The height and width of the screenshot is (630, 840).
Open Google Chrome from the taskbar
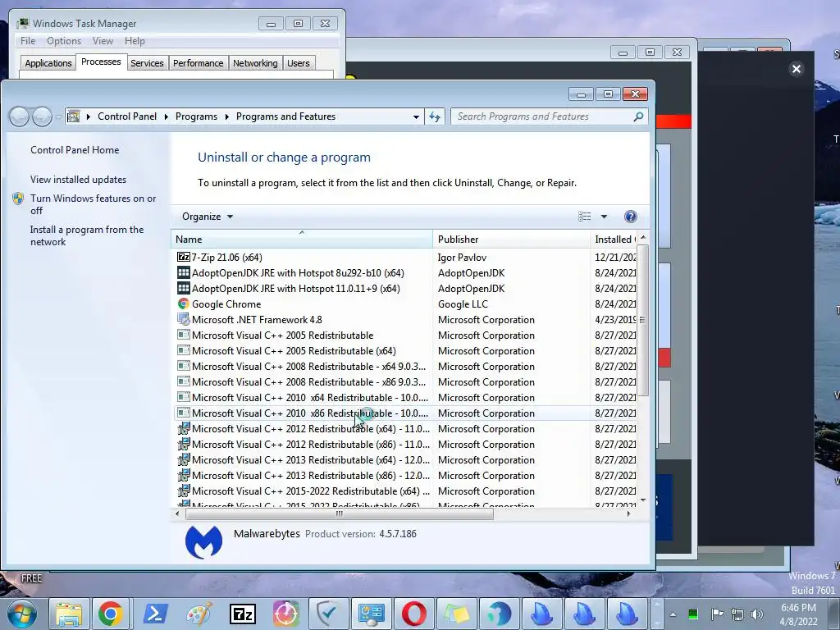point(111,614)
